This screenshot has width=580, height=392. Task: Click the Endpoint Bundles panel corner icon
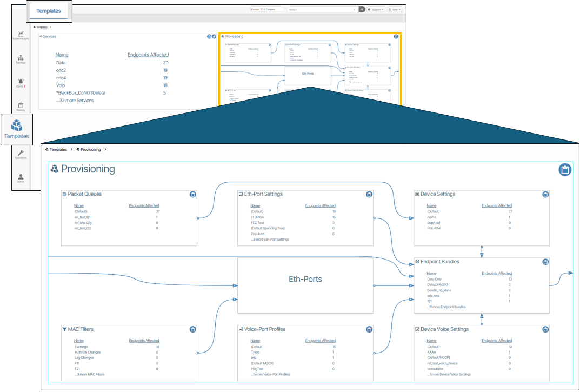point(545,262)
